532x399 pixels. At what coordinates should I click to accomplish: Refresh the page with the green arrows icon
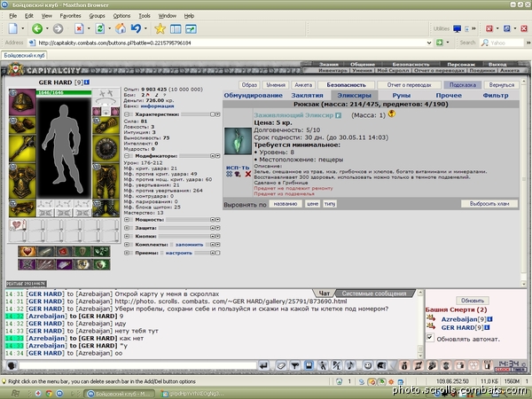point(99,29)
